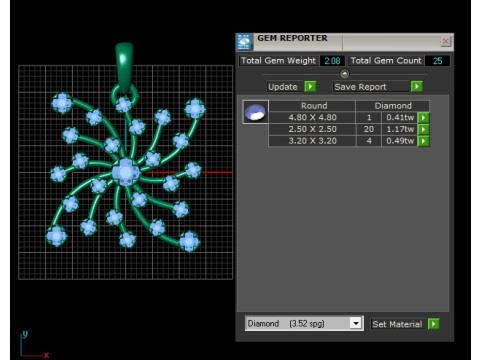Click green arrow for 0.49tw row
The width and height of the screenshot is (480, 360).
click(423, 141)
